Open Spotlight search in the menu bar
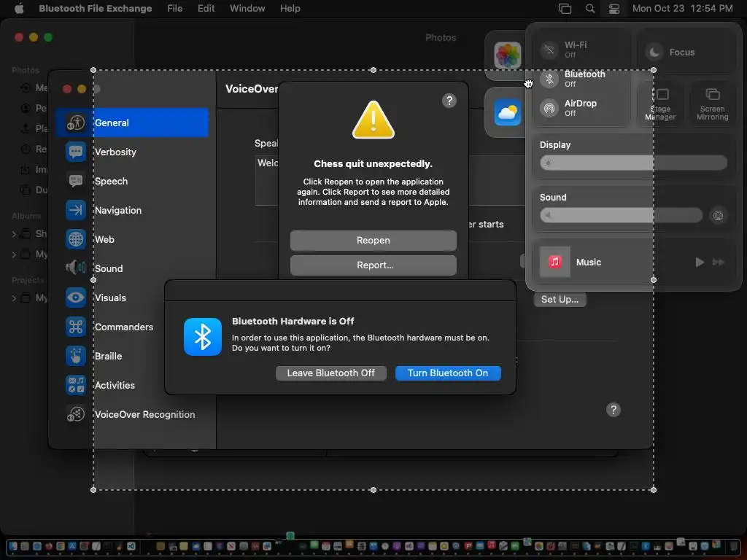 click(x=589, y=9)
